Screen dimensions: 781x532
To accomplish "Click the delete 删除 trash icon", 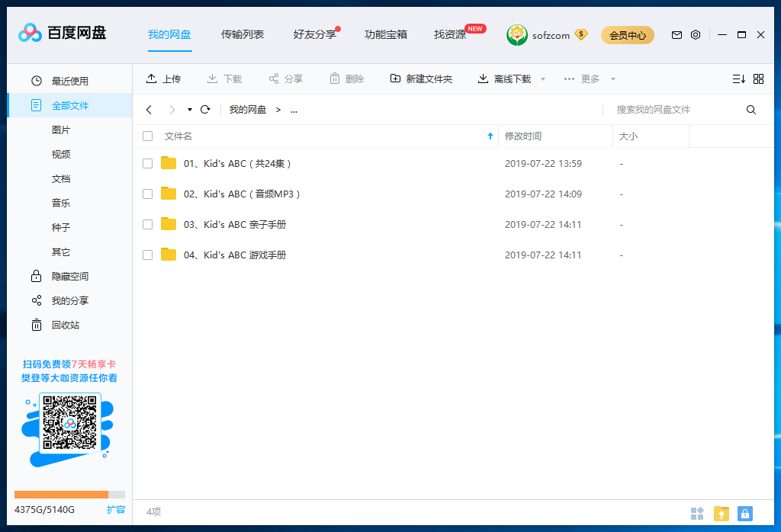I will point(335,79).
